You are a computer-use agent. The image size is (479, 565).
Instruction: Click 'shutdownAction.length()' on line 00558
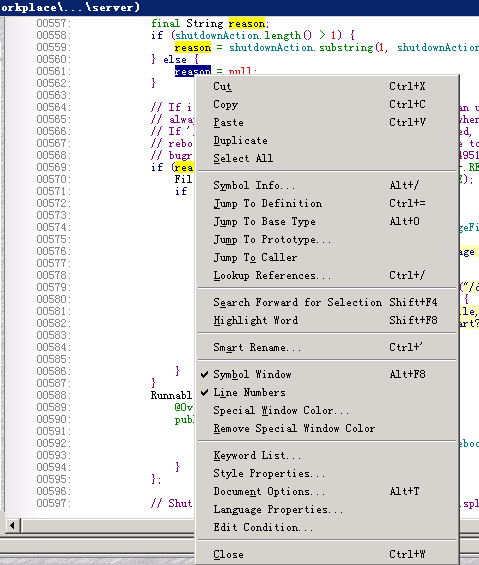[243, 36]
